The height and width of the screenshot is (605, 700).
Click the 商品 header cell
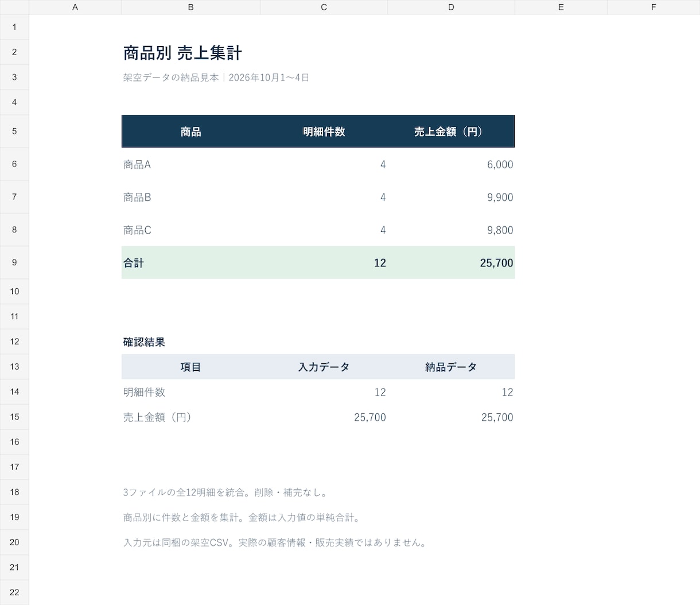pyautogui.click(x=191, y=131)
